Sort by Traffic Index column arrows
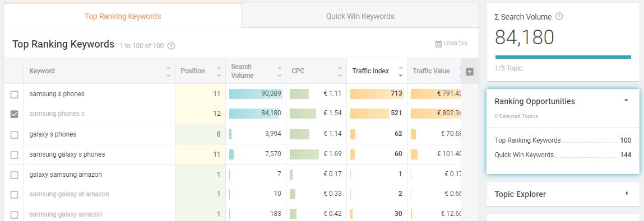This screenshot has height=221, width=644. tap(400, 72)
